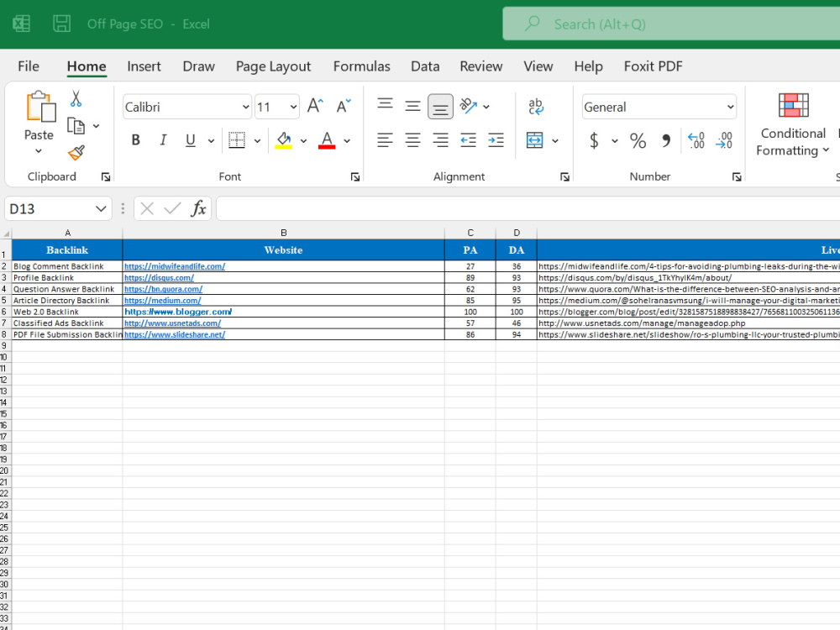Toggle Italic formatting

(x=163, y=140)
